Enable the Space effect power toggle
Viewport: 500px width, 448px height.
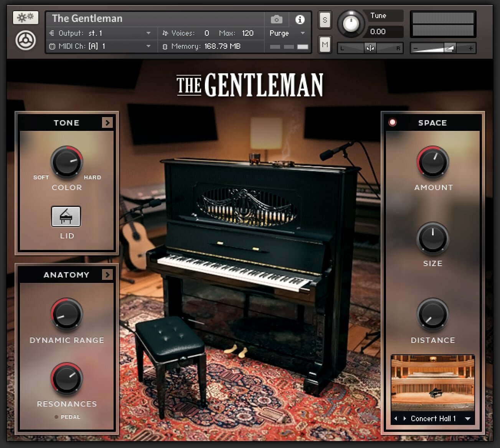click(393, 122)
